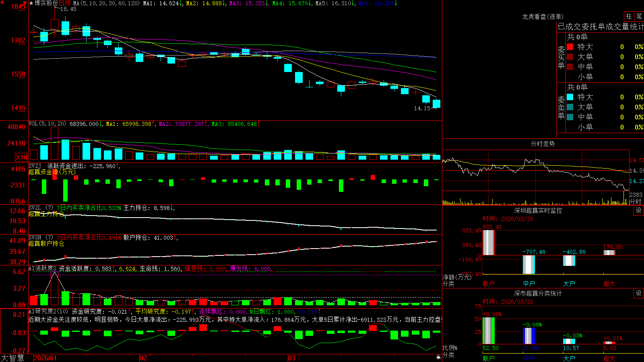
Task: Click the AI研究度2(10) indicator label
Action: click(48, 311)
